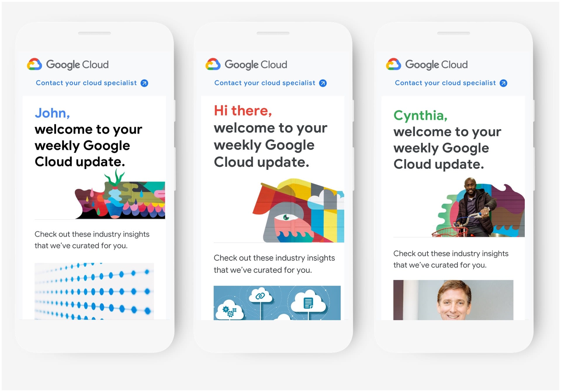Open 'Contact your cloud specialist' in Cynthia's email
Viewport: 561px width, 392px height.
(445, 83)
